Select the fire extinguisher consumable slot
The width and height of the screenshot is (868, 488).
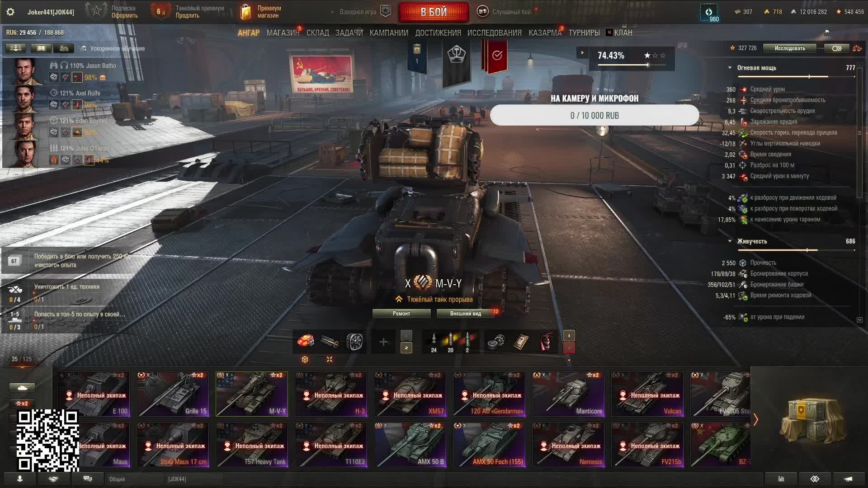click(546, 342)
